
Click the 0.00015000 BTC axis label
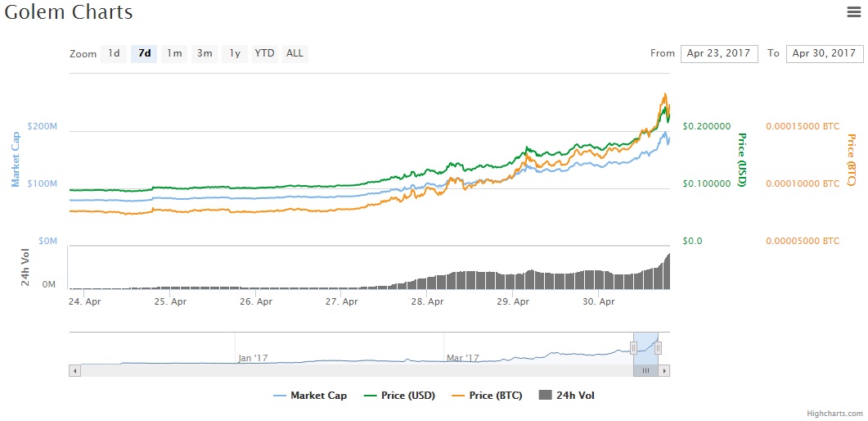coord(803,126)
